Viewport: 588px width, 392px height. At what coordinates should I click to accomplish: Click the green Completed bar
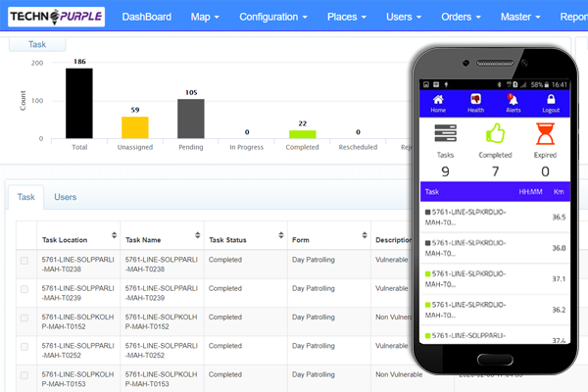[303, 134]
